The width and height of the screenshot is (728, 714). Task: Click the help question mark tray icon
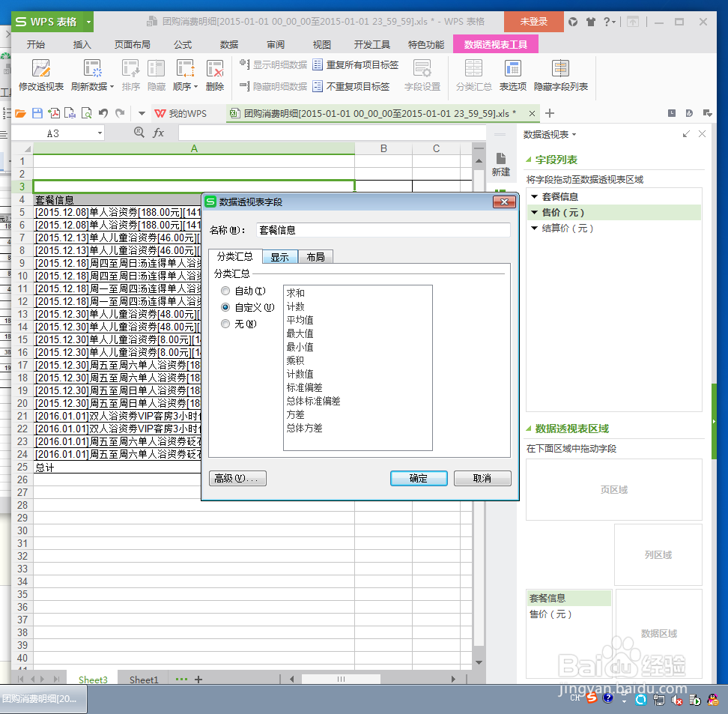[x=607, y=698]
